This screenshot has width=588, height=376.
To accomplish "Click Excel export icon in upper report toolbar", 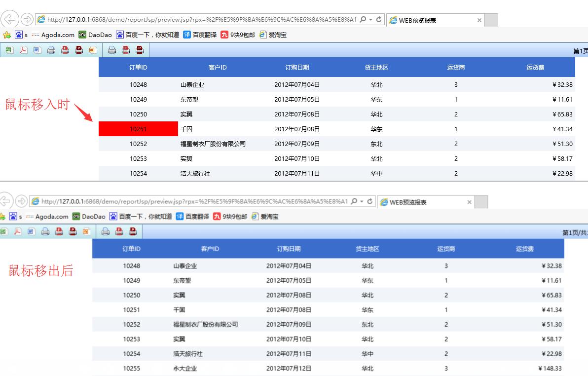I will 9,50.
